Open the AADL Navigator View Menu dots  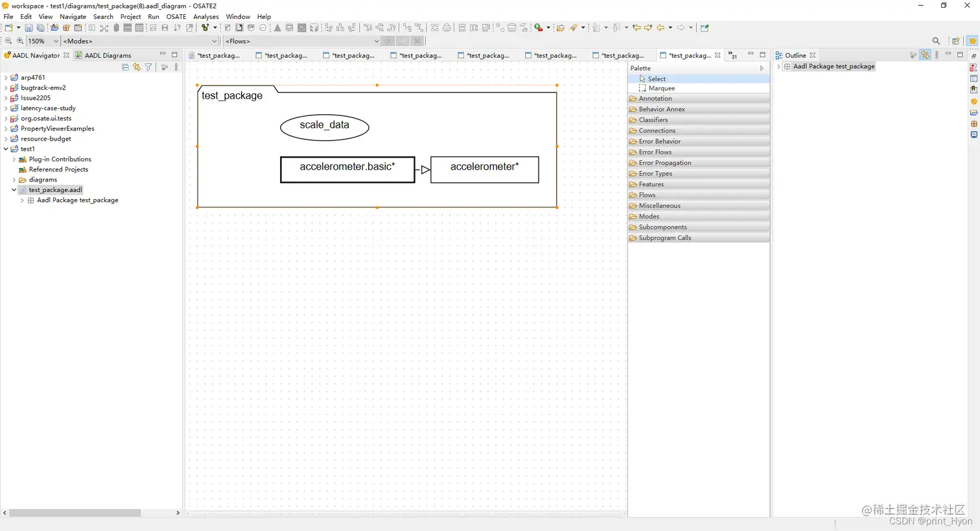(x=176, y=67)
